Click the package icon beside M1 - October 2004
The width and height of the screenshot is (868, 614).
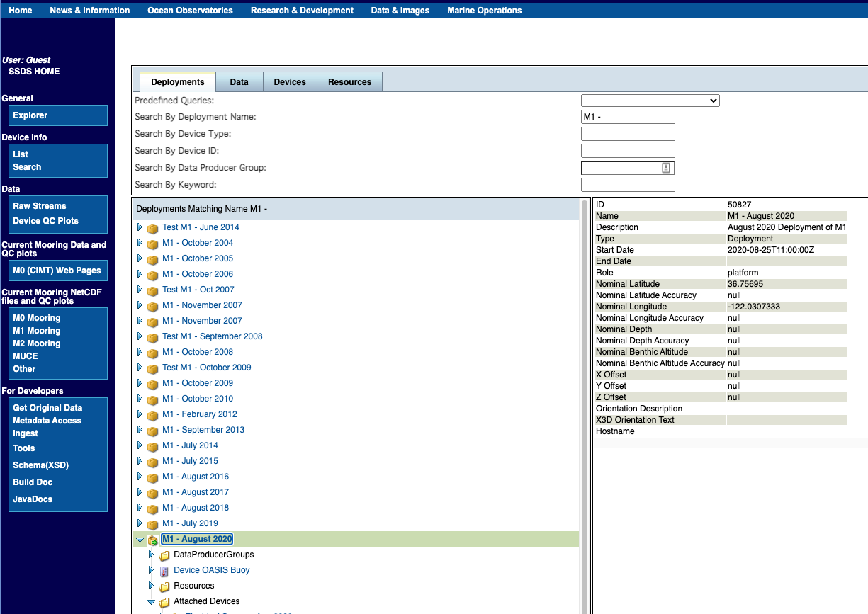[152, 244]
